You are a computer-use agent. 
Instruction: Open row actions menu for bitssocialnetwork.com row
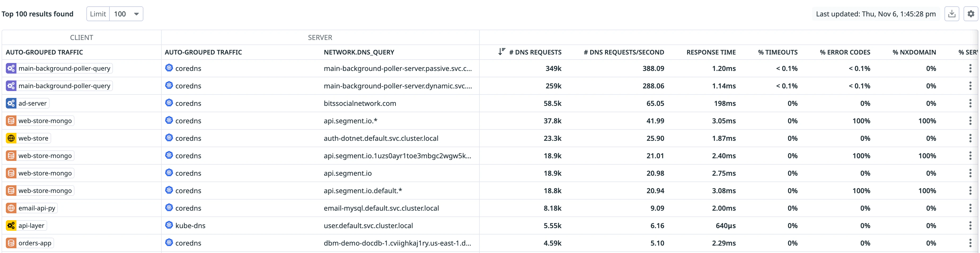tap(971, 103)
